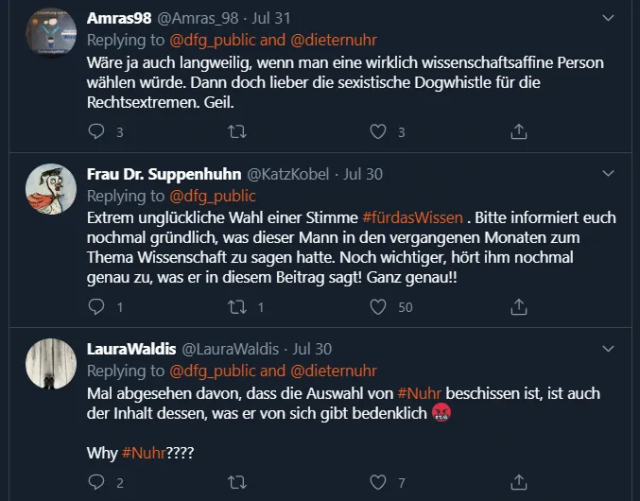Retweet LauraWaldis's tweet

(x=238, y=482)
